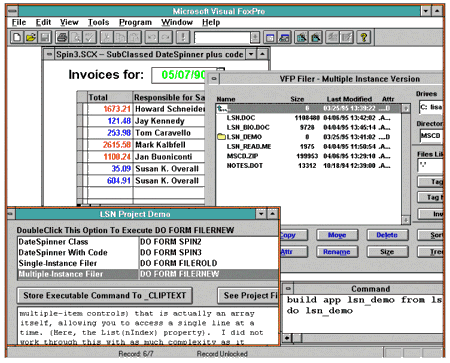The width and height of the screenshot is (450, 363).
Task: Open the Spin3.SCX window control menu box
Action: click(x=49, y=54)
